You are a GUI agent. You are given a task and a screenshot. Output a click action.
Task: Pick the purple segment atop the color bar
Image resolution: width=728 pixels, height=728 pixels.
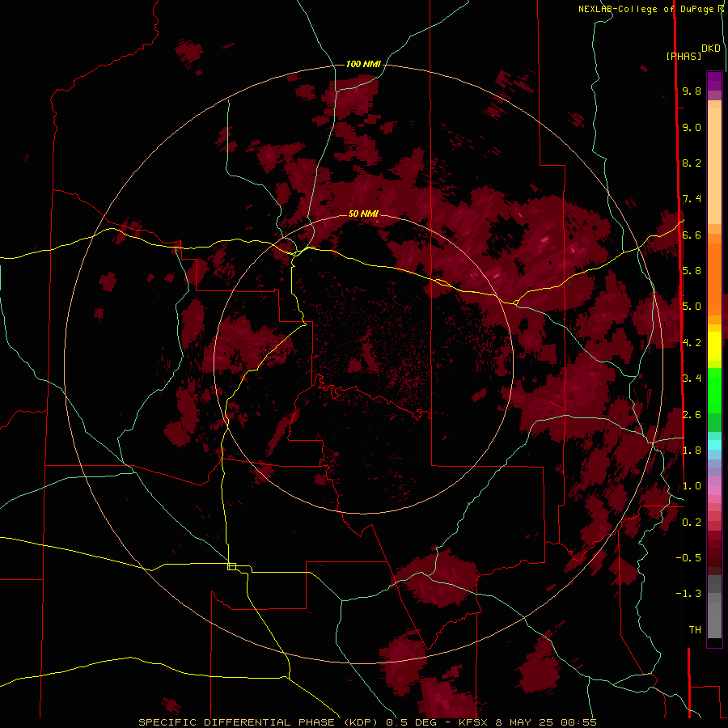714,81
